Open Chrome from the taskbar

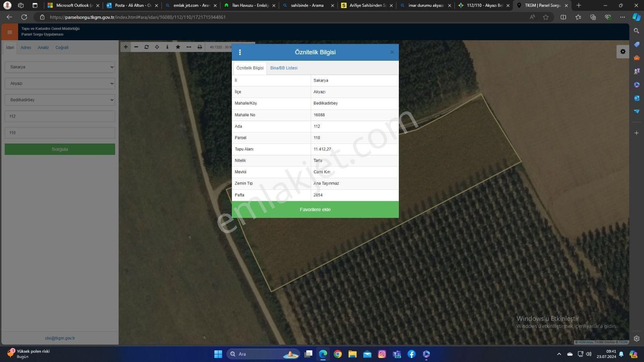tap(338, 354)
